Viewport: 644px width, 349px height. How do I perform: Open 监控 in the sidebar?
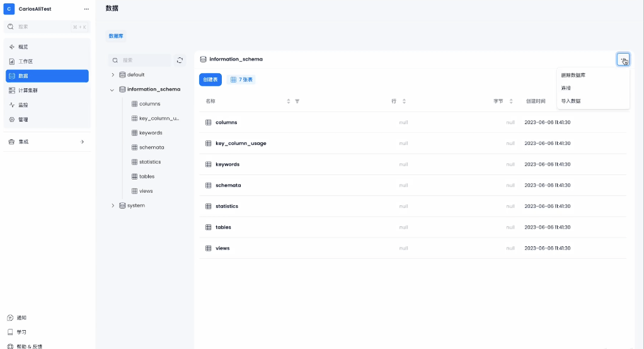[47, 105]
